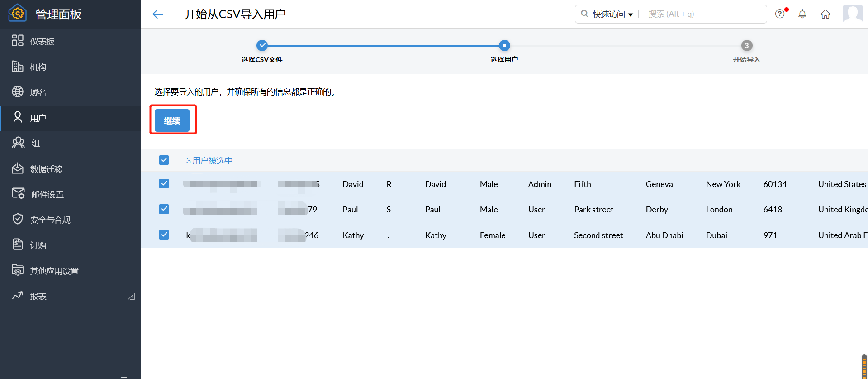Go to home via house icon
The height and width of the screenshot is (379, 868).
(825, 14)
